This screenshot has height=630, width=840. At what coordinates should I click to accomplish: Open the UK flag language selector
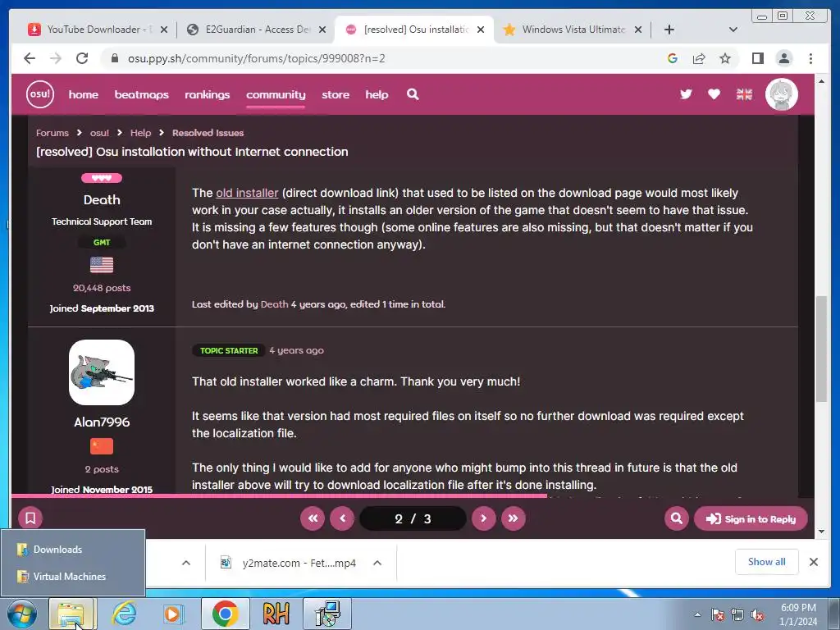point(744,94)
